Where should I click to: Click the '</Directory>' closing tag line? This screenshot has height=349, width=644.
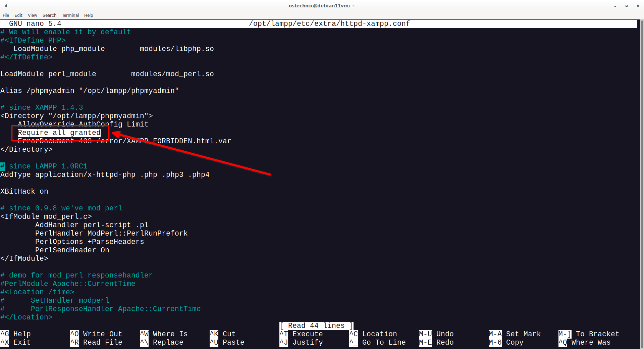26,149
